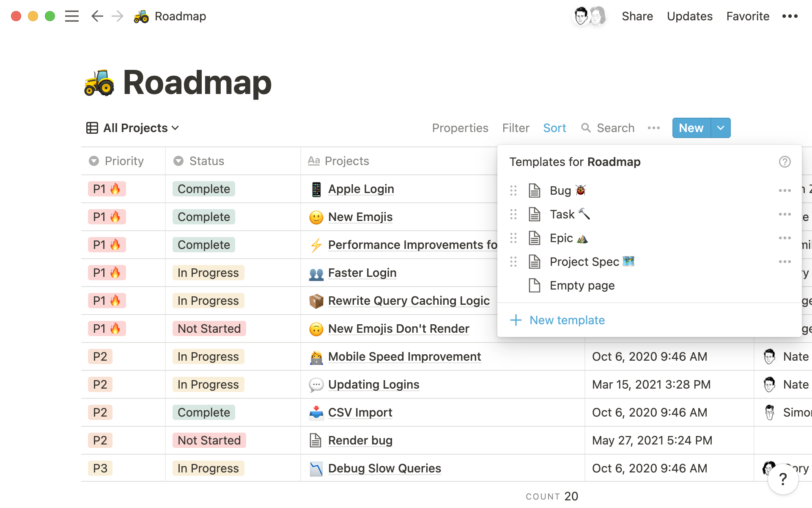Image resolution: width=812 pixels, height=508 pixels.
Task: Toggle the Updates panel visibility
Action: click(x=689, y=16)
